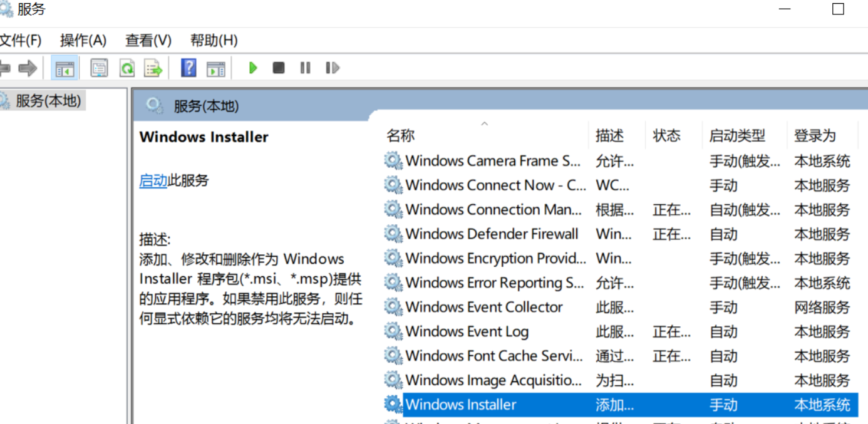Select the highlighted Windows Installer service name
868x424 pixels.
pyautogui.click(x=461, y=405)
